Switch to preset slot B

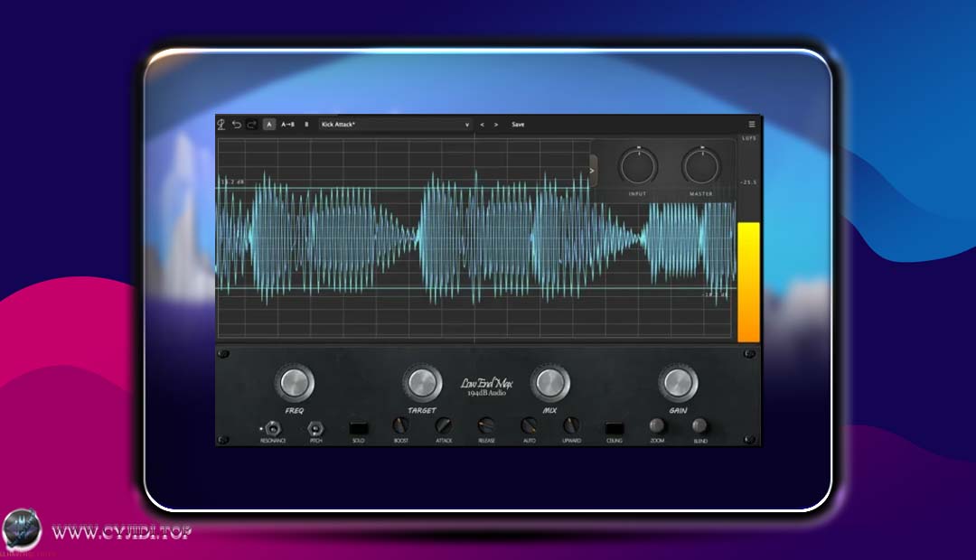click(306, 125)
